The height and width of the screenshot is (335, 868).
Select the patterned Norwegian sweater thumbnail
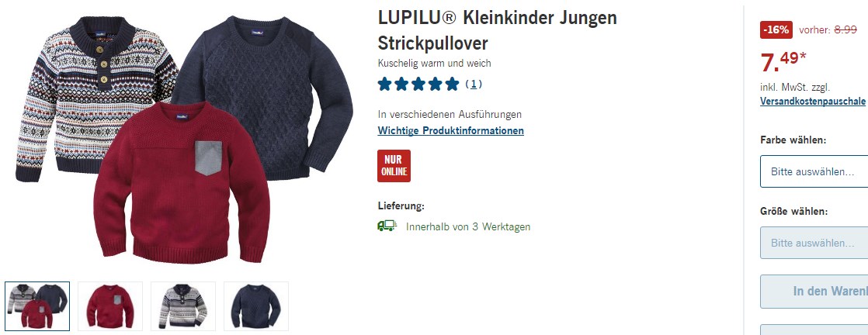click(183, 306)
